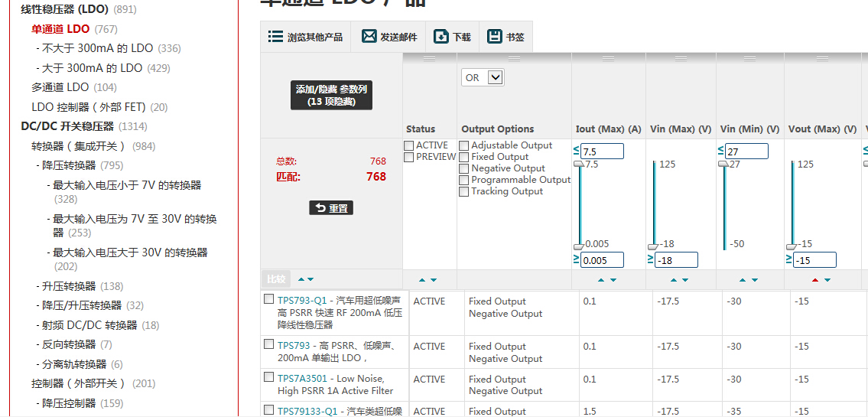Open the OR logic dropdown
The image size is (868, 417).
(x=482, y=77)
